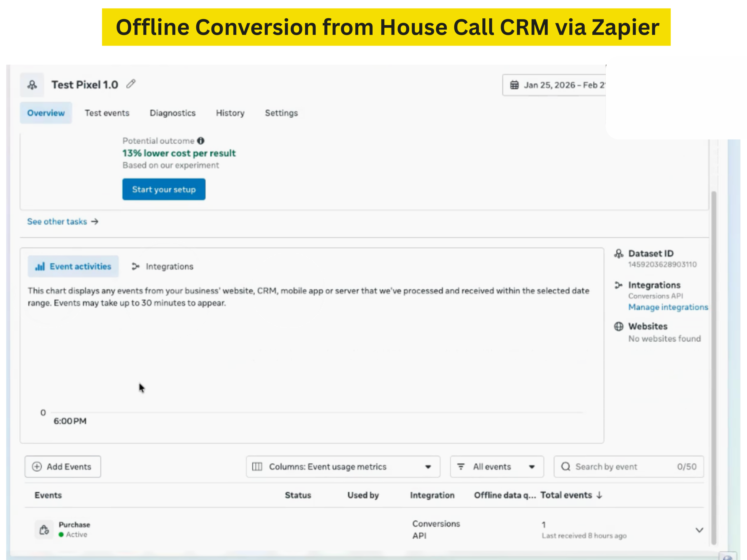Expand the Purchase event row chevron
Screen dimensions: 747x560
point(699,530)
